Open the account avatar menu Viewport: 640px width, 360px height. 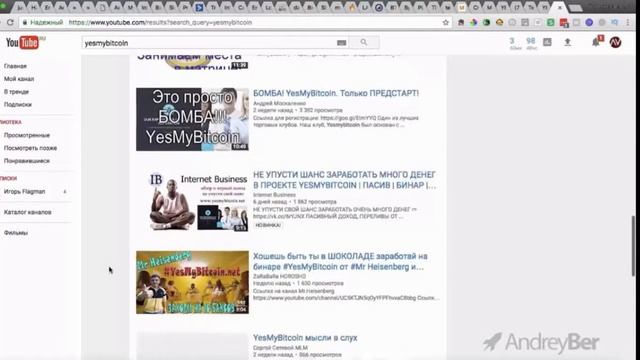[616, 42]
